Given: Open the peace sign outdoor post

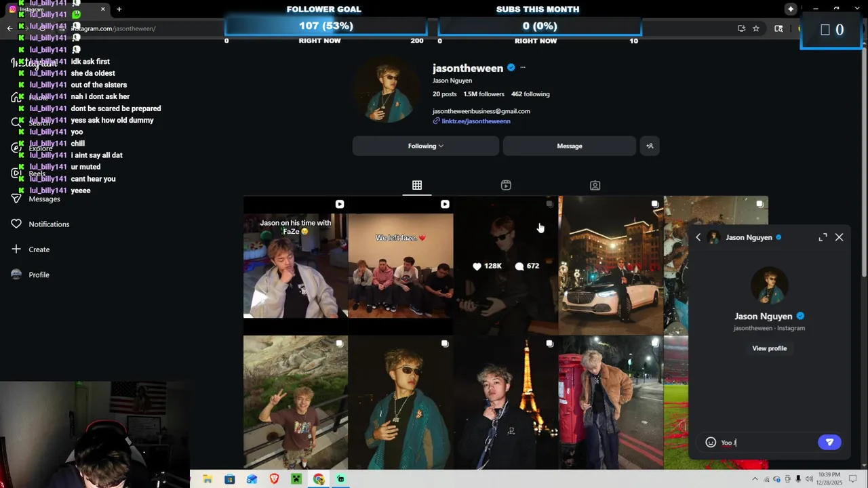Looking at the screenshot, I should [295, 403].
